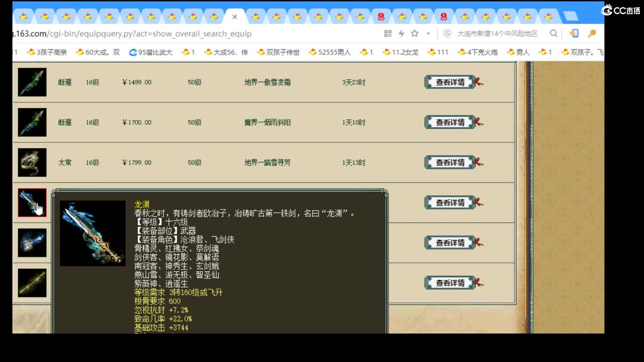Screen dimensions: 644x362
Task: Open details for the ¥1499.00 断雁 listing
Action: (x=450, y=82)
